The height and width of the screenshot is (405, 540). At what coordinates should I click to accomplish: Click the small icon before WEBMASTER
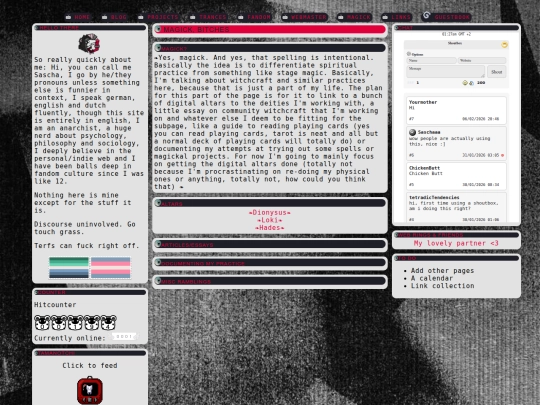pos(285,17)
